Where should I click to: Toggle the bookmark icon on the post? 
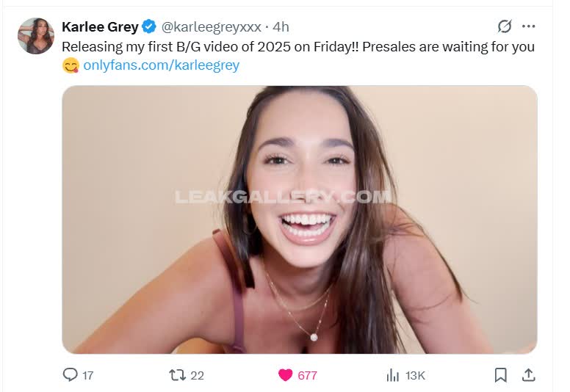click(x=500, y=375)
